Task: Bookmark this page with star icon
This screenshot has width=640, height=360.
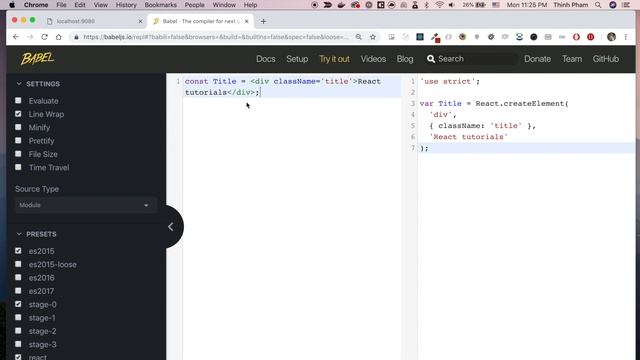Action: click(373, 37)
